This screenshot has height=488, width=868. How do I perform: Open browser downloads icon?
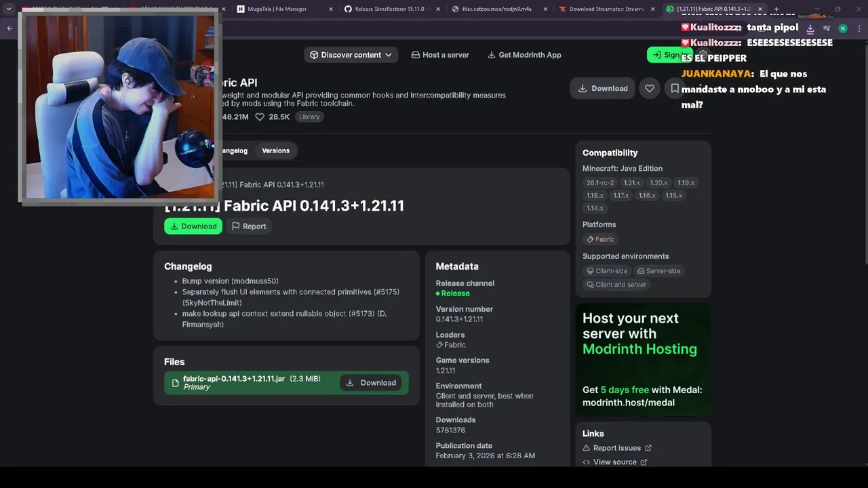810,28
